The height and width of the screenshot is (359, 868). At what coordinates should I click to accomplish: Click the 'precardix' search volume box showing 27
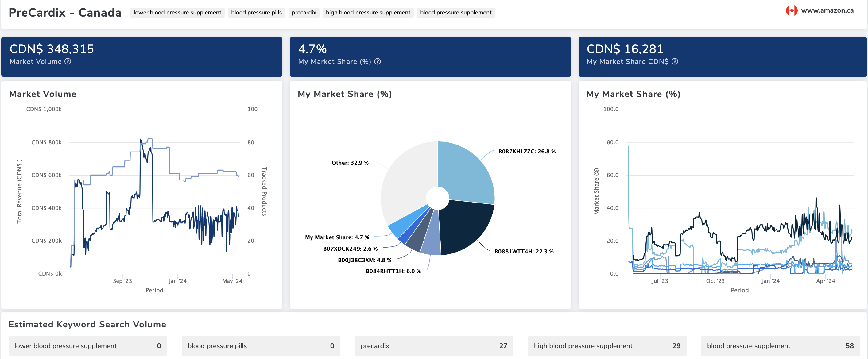(x=434, y=346)
